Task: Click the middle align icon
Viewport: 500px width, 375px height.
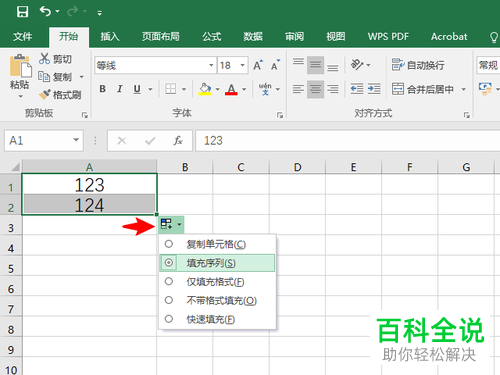Action: (x=315, y=65)
